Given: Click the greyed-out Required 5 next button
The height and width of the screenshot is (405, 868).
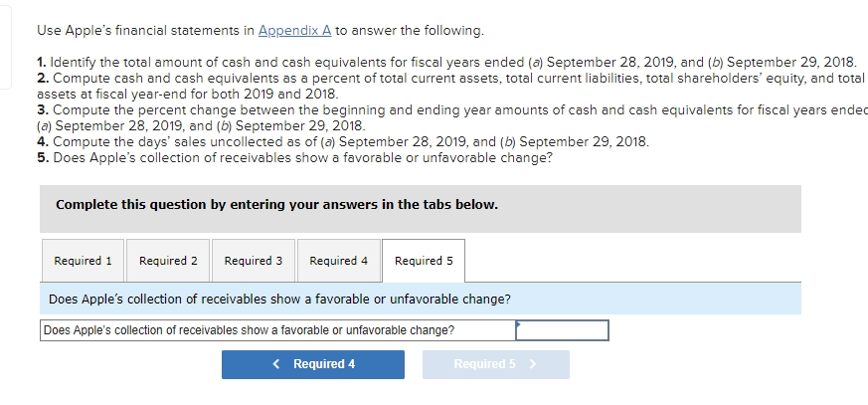Looking at the screenshot, I should click(x=495, y=364).
